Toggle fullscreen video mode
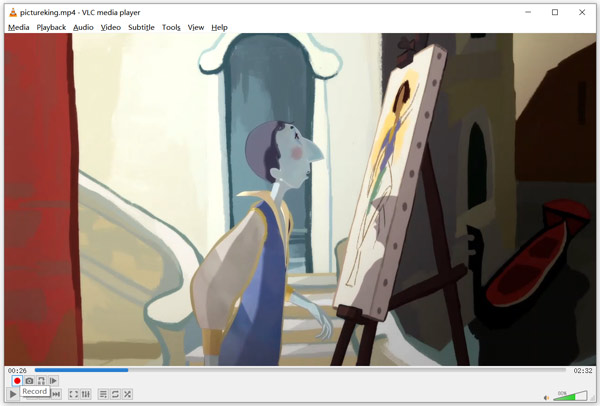This screenshot has height=406, width=600. pos(73,394)
